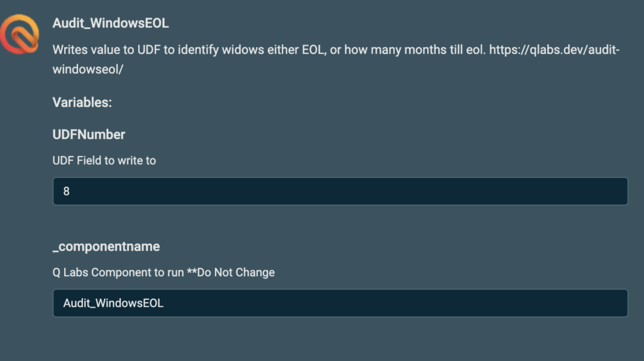The height and width of the screenshot is (361, 644).
Task: Click the '**Do Not Change' warning text
Action: click(231, 272)
